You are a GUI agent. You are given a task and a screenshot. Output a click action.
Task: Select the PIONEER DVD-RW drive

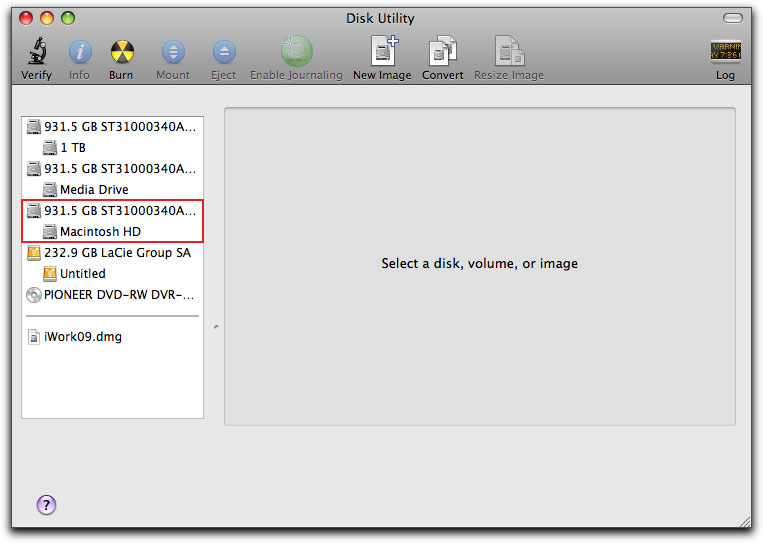(112, 295)
